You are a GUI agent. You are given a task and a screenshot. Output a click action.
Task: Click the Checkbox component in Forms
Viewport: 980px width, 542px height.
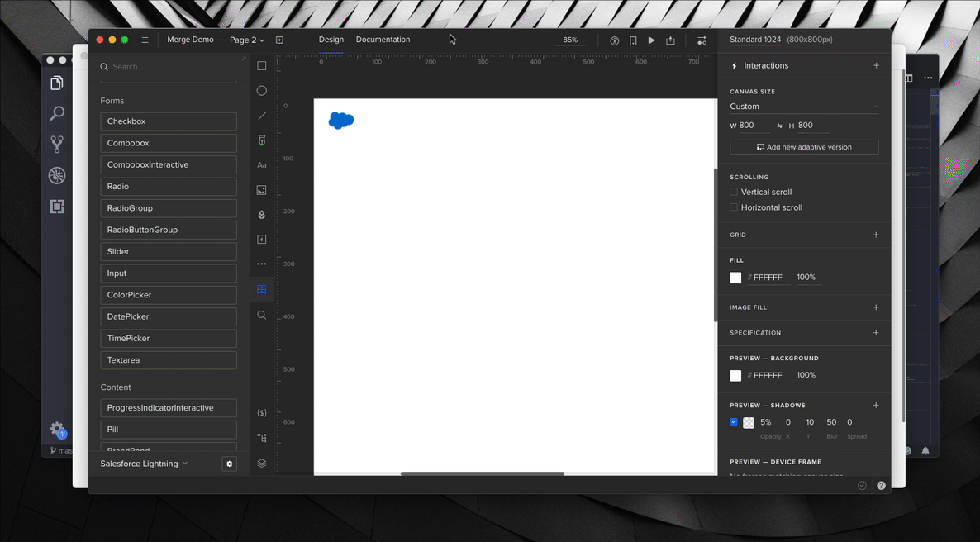pos(169,121)
